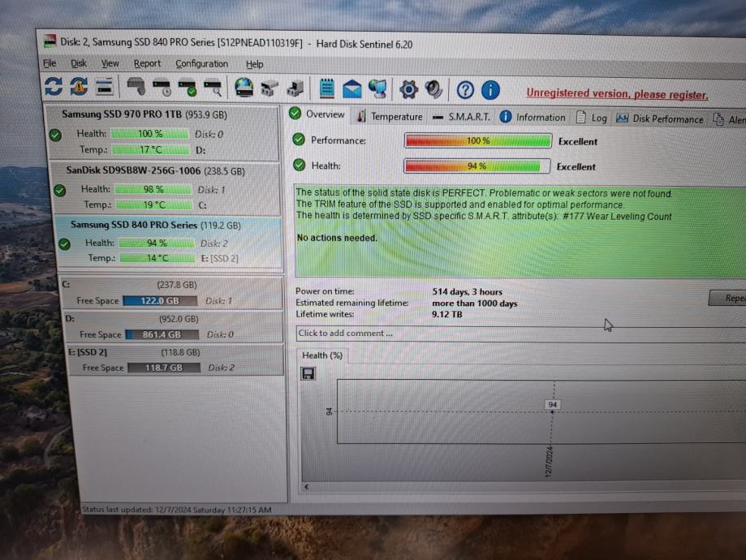Switch to the Overview tab

(x=318, y=114)
